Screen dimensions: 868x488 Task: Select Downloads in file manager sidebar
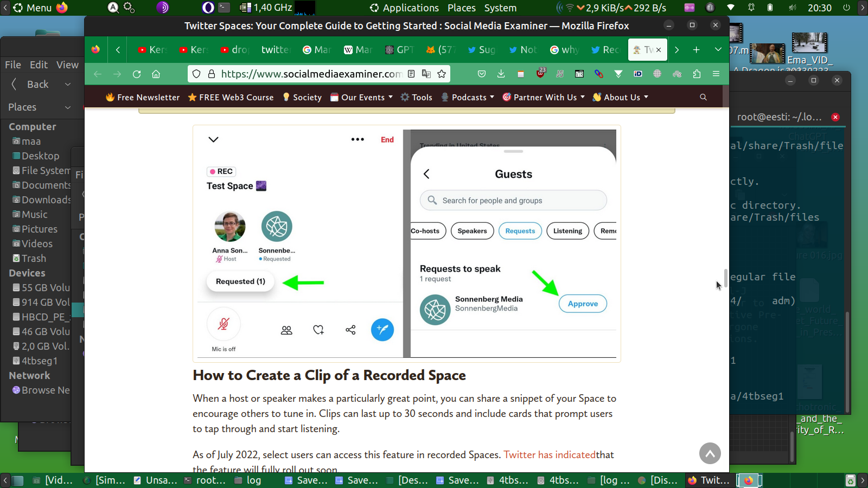coord(42,200)
